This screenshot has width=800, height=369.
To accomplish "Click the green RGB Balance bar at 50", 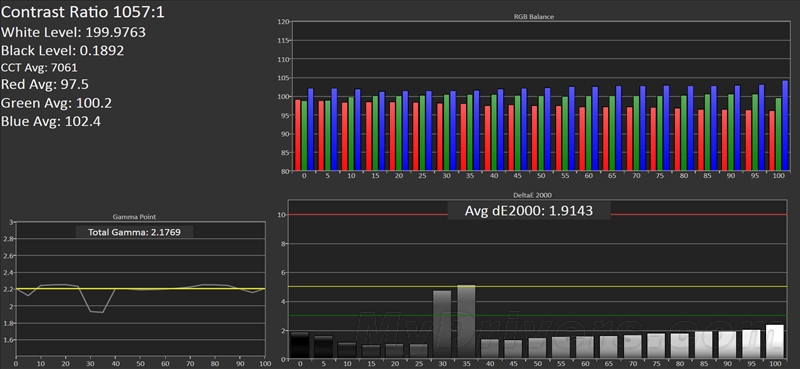I will pyautogui.click(x=541, y=133).
